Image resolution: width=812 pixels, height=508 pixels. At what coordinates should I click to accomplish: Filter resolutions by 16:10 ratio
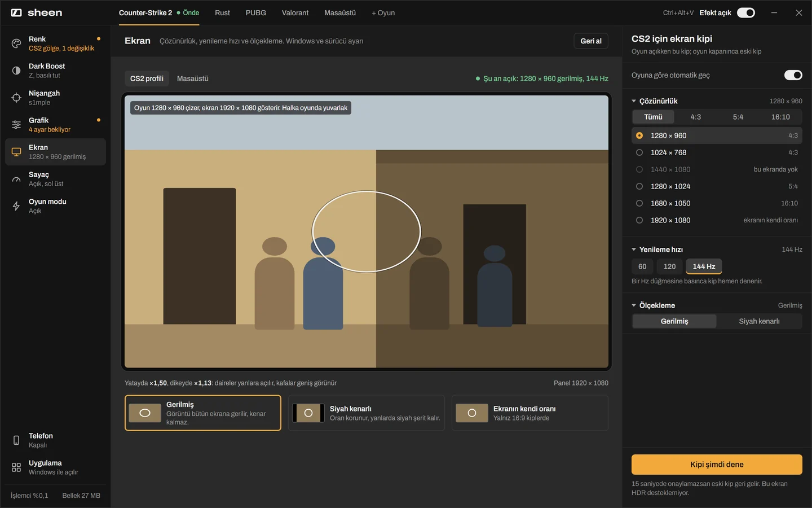click(780, 117)
